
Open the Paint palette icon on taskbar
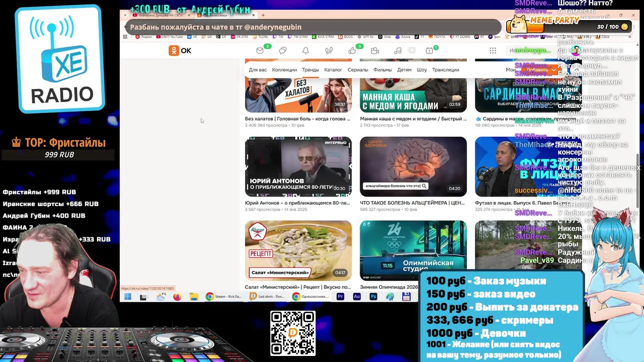(x=390, y=297)
